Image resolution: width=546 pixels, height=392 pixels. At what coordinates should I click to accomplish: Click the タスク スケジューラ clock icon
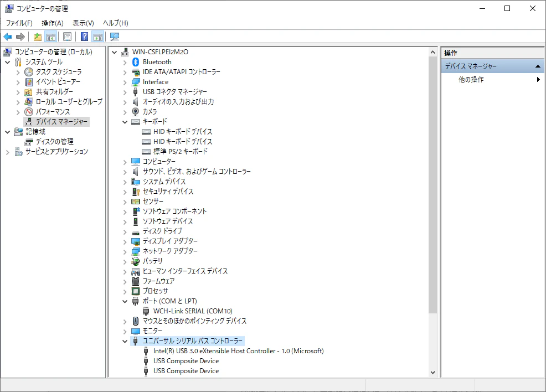pos(29,72)
